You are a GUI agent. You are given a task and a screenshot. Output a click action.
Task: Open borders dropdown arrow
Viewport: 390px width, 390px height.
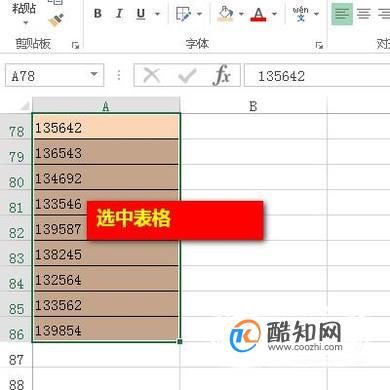coord(199,14)
